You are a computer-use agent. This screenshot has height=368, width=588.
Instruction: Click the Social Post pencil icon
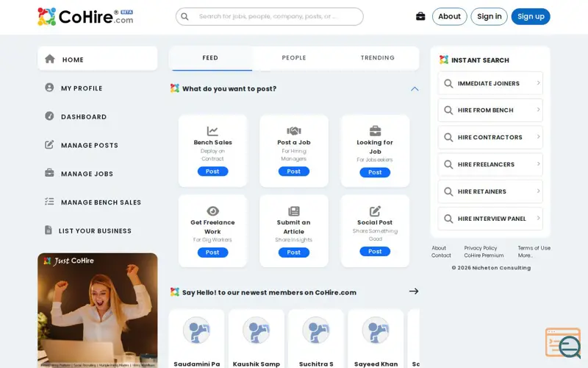[375, 211]
